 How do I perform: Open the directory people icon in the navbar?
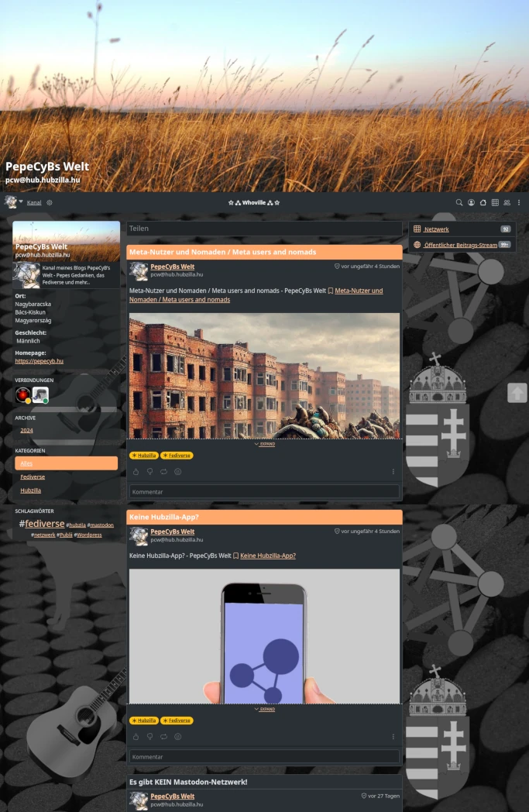click(507, 203)
